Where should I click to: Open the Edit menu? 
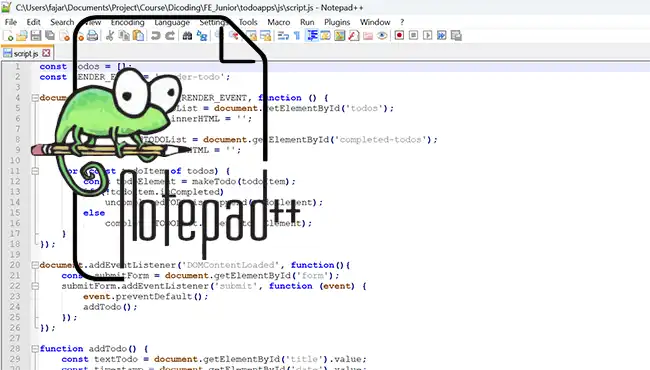(x=34, y=22)
